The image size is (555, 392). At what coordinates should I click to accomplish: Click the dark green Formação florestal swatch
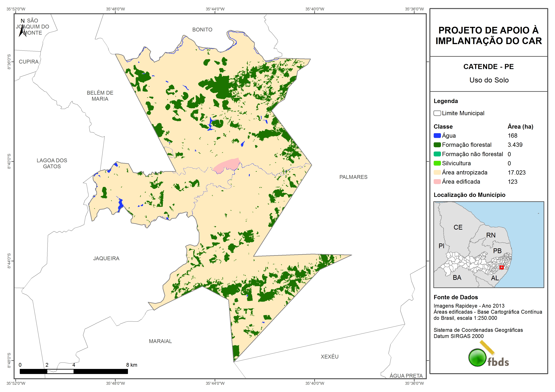click(x=437, y=145)
